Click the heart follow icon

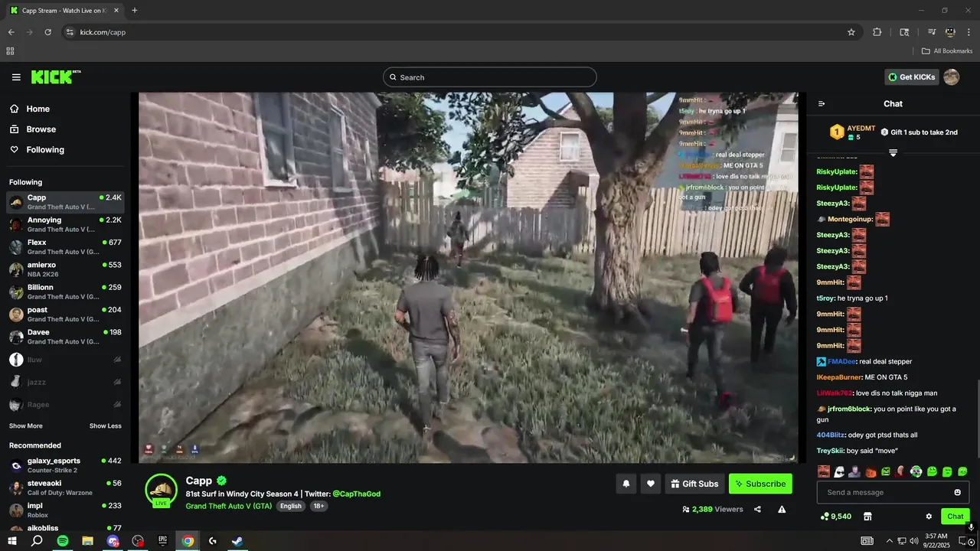point(651,484)
